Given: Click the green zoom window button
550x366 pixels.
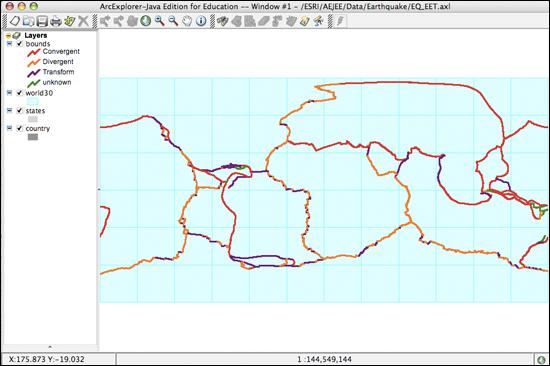Looking at the screenshot, I should point(33,6).
